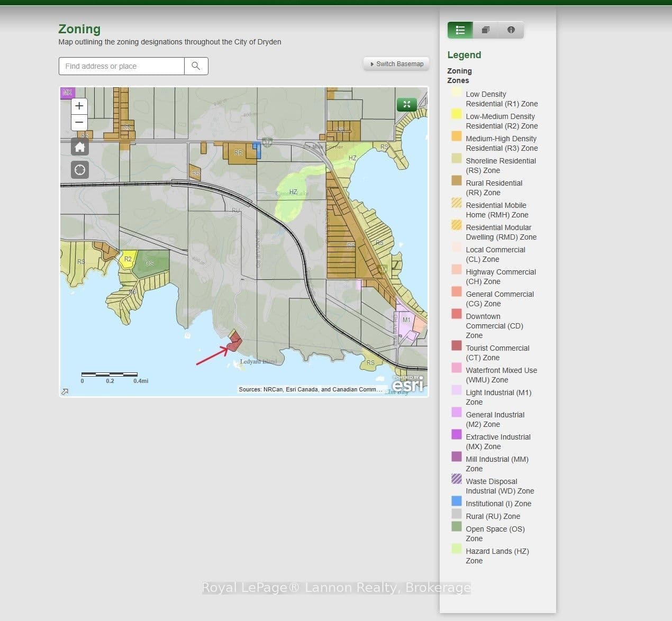Click the Hazard Lands (HZ) swatch
672x621 pixels.
click(457, 549)
